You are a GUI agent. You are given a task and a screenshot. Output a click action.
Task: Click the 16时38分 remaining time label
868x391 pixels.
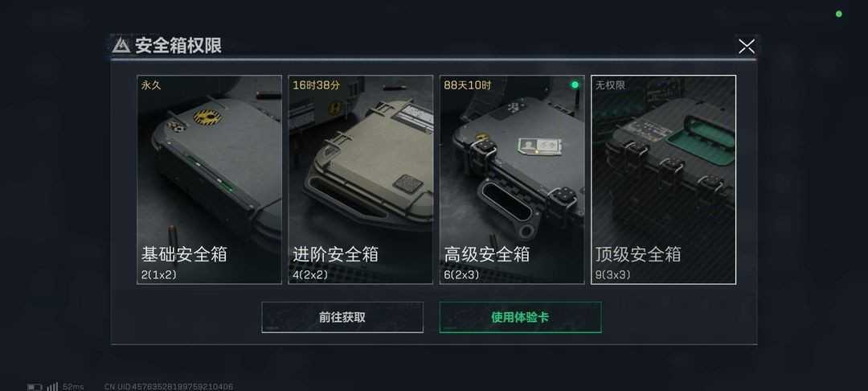click(x=316, y=85)
